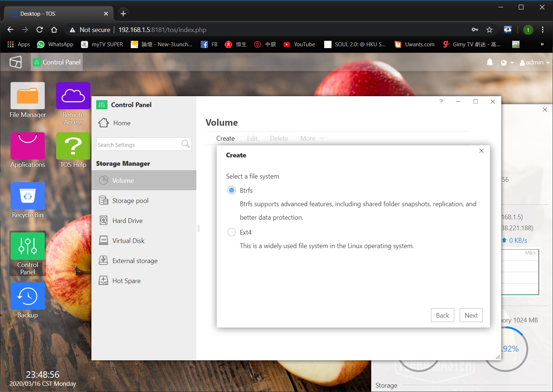The width and height of the screenshot is (553, 392).
Task: Click the Next button in Create dialog
Action: pos(471,315)
